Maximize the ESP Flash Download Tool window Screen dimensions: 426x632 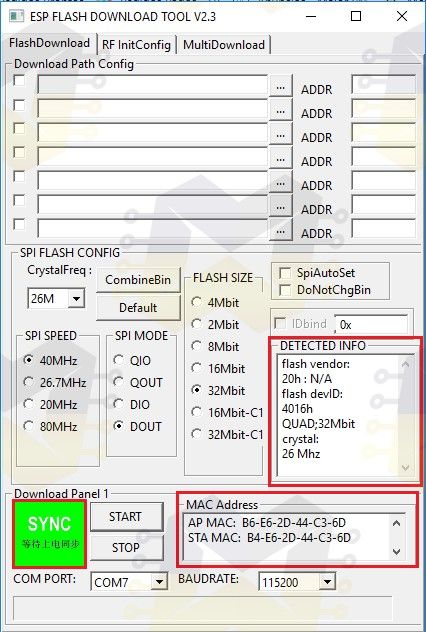coord(356,17)
